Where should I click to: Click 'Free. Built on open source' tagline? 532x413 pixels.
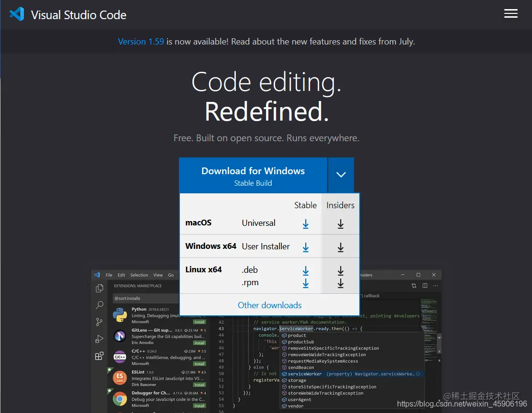[266, 138]
